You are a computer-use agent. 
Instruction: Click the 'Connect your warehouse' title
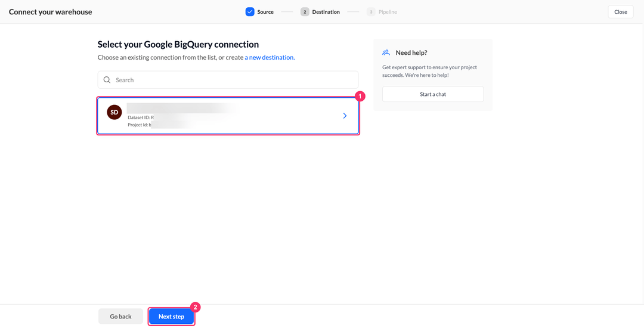[51, 12]
